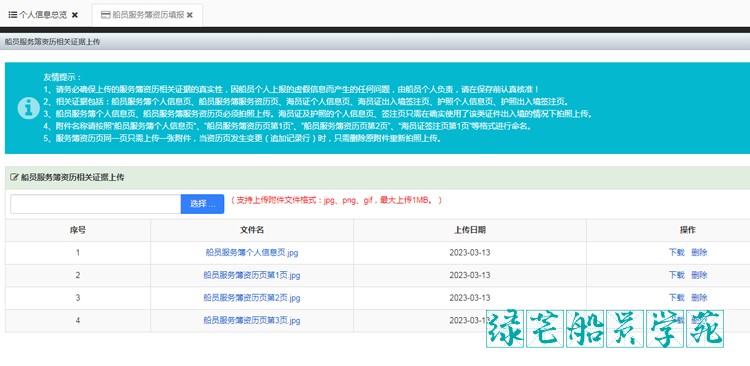Open file 船员服务簿资历页第3页.jpg

pos(252,320)
